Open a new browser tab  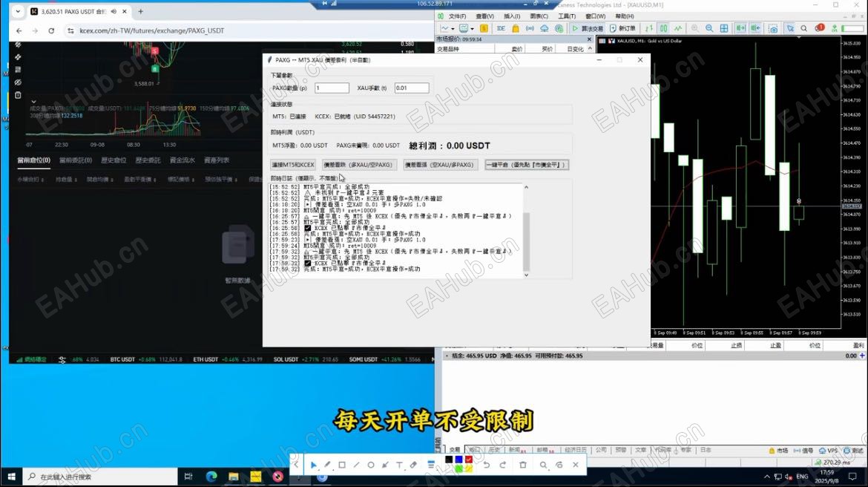[x=141, y=11]
